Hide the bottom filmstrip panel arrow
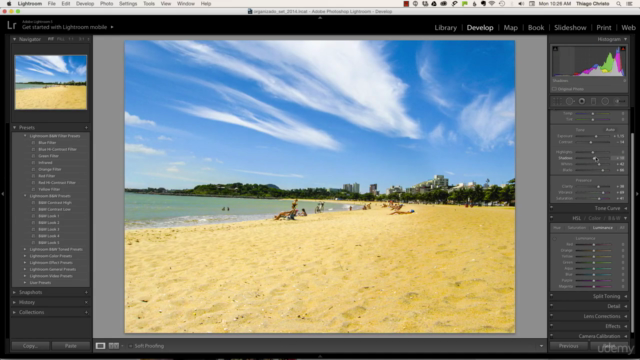Image resolution: width=640 pixels, height=360 pixels. (320, 356)
